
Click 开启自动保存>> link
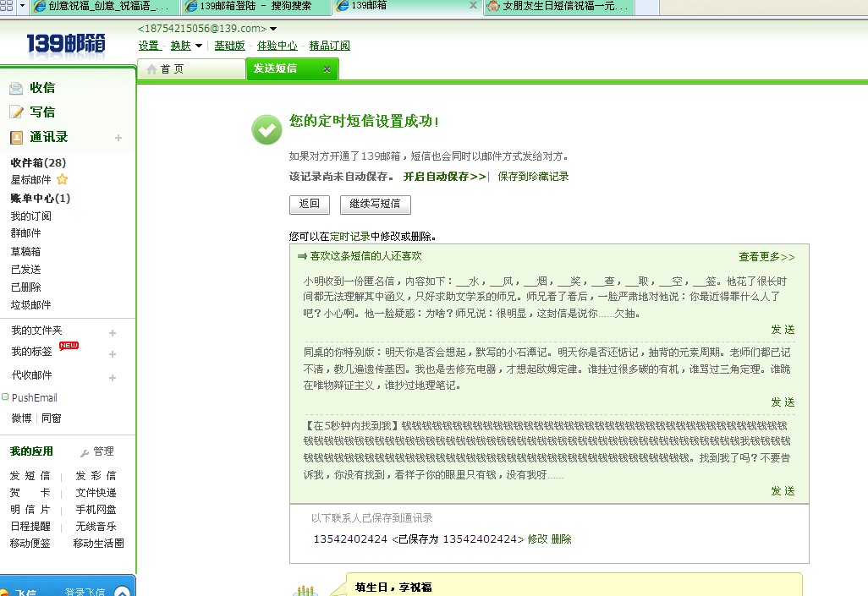444,177
